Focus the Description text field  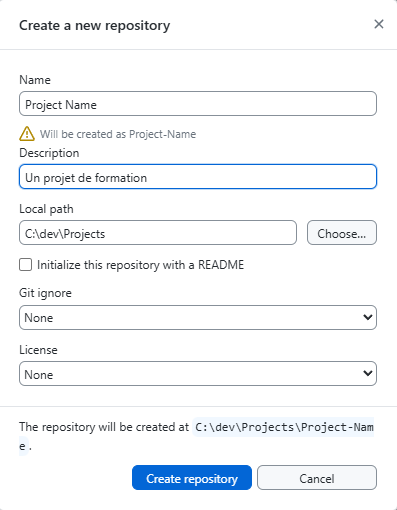coord(198,177)
